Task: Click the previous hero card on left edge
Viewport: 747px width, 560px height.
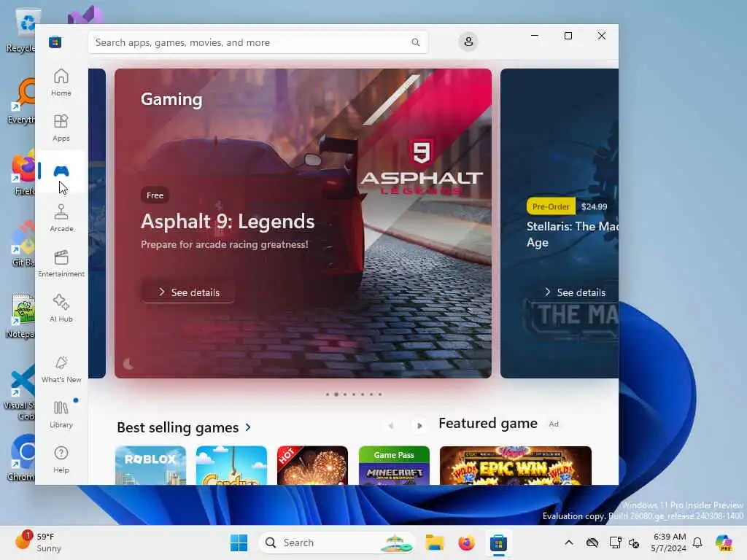Action: click(97, 223)
